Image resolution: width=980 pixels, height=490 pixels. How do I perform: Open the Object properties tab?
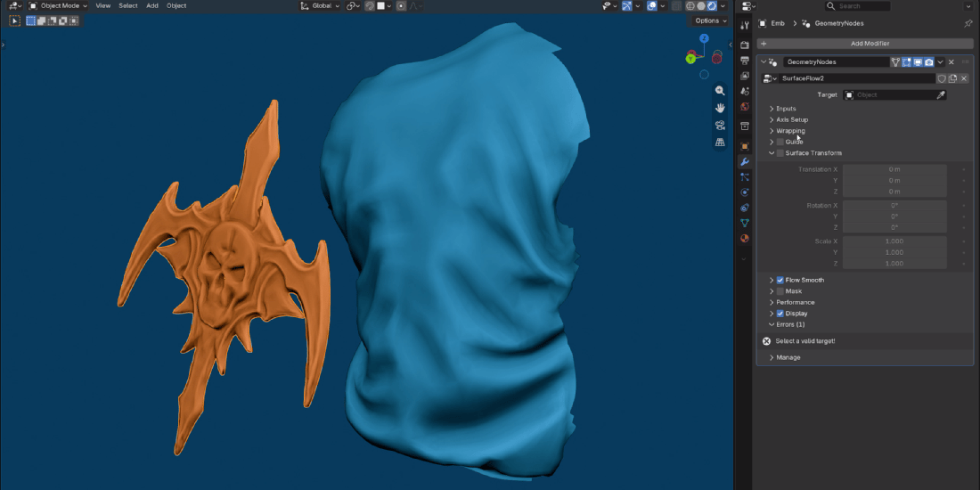point(745,146)
